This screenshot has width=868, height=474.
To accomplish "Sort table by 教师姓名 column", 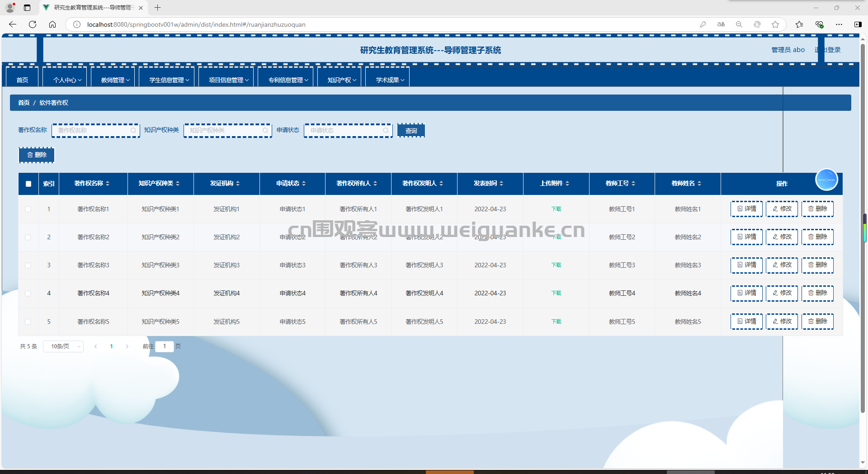I will coord(699,184).
